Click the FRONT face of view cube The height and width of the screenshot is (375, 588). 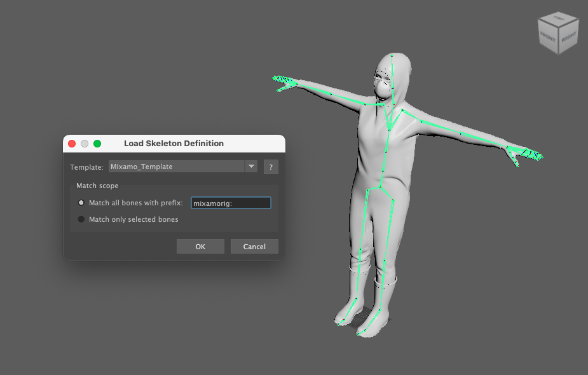coord(548,37)
